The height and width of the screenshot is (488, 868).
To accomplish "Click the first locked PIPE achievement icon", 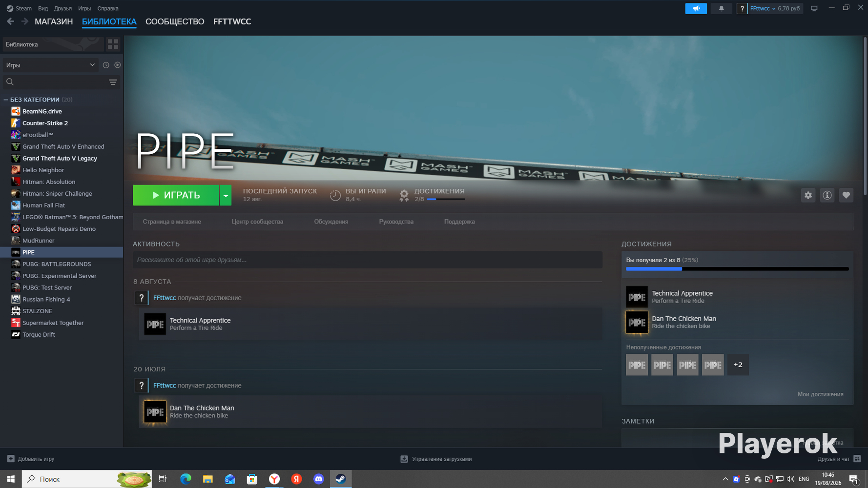I will (637, 365).
